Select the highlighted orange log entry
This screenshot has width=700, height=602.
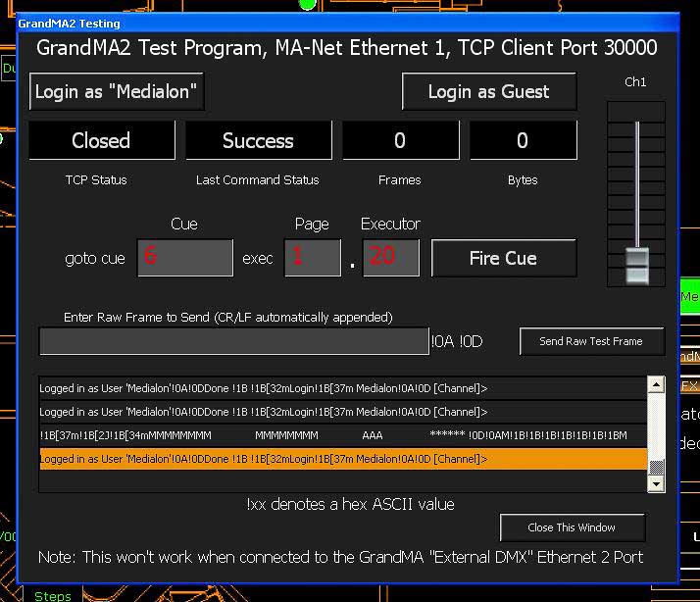[x=343, y=459]
